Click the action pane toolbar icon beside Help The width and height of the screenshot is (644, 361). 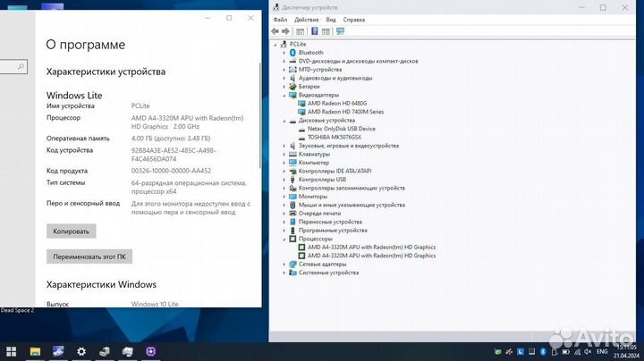point(326,31)
